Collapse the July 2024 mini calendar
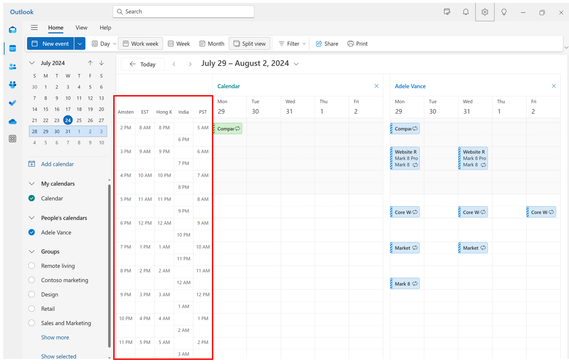 pos(32,63)
